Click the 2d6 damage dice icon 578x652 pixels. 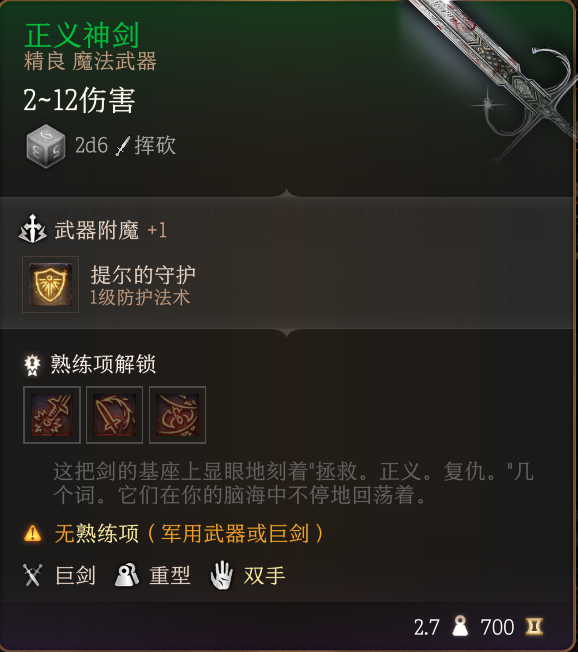46,146
